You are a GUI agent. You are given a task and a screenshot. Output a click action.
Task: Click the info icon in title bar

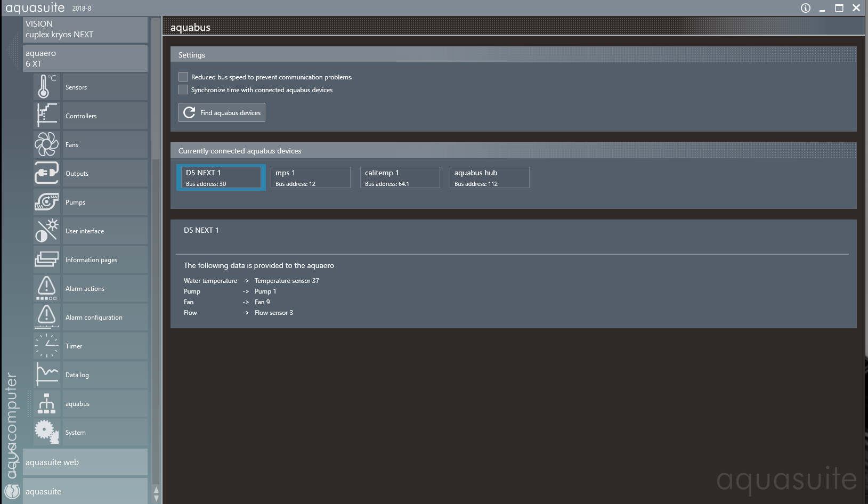805,8
